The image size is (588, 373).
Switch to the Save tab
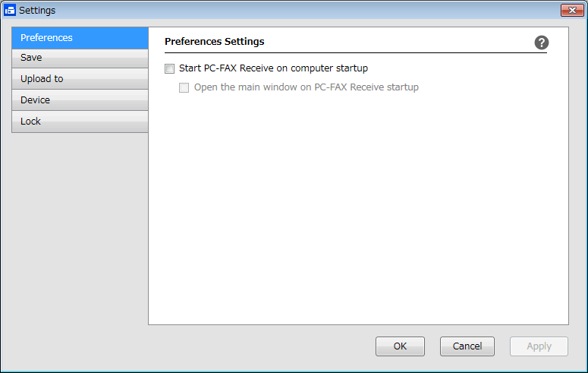[80, 58]
